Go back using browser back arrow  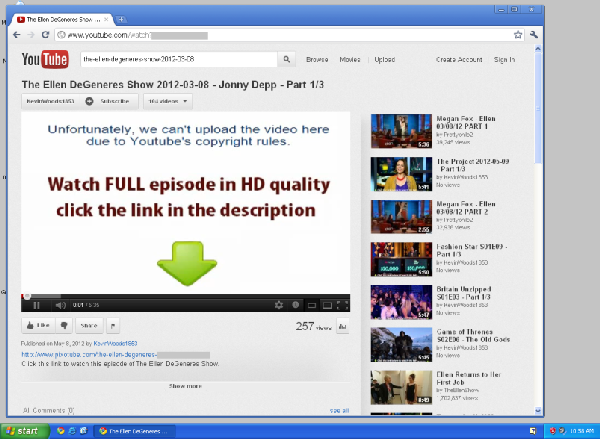(x=16, y=35)
